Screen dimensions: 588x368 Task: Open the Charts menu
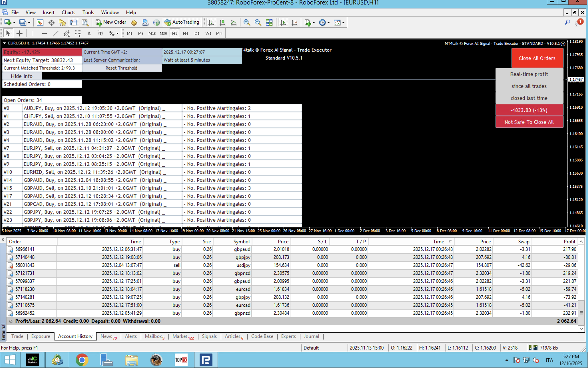[68, 12]
